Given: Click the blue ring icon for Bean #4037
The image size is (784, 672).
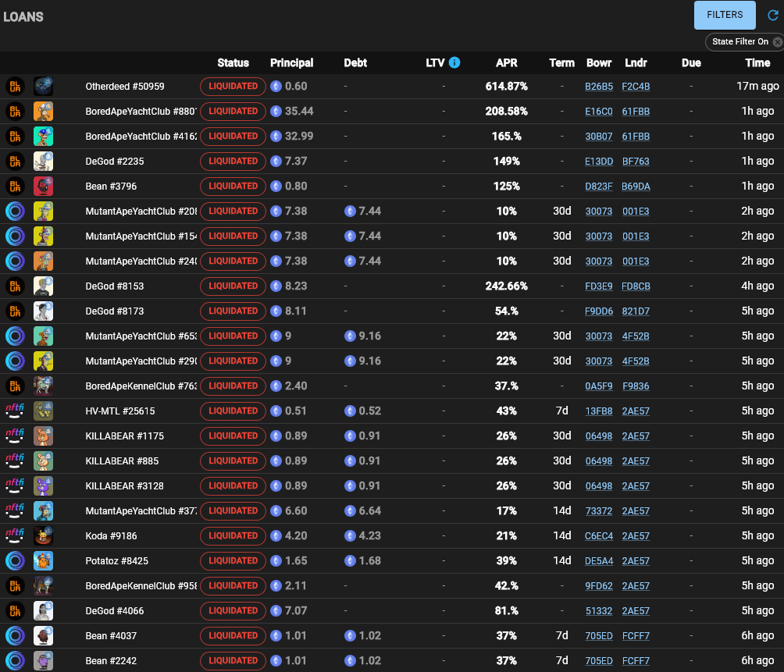Looking at the screenshot, I should [15, 635].
